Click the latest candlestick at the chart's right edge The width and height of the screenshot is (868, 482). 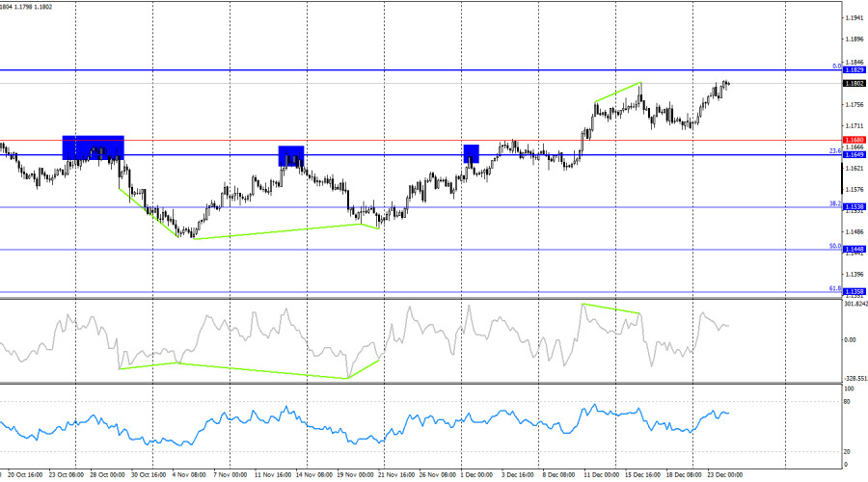tap(727, 83)
